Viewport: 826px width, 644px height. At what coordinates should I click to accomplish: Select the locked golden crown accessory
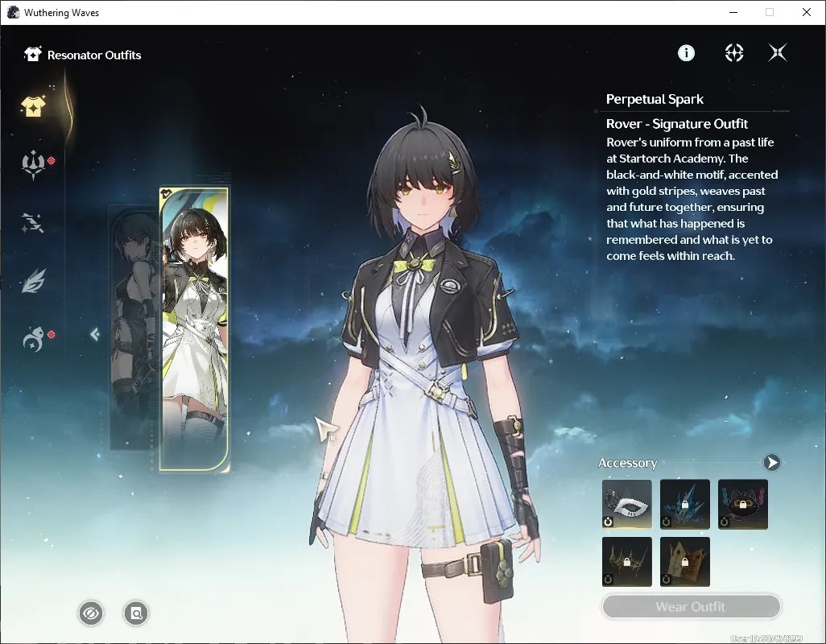pos(685,562)
